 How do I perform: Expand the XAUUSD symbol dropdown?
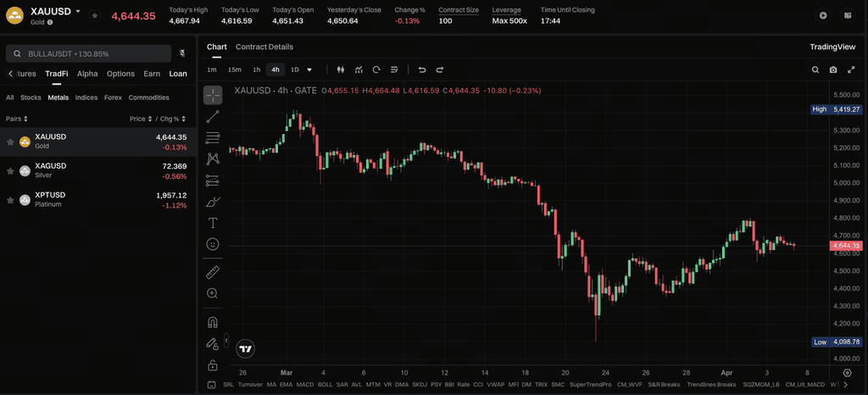(x=77, y=11)
